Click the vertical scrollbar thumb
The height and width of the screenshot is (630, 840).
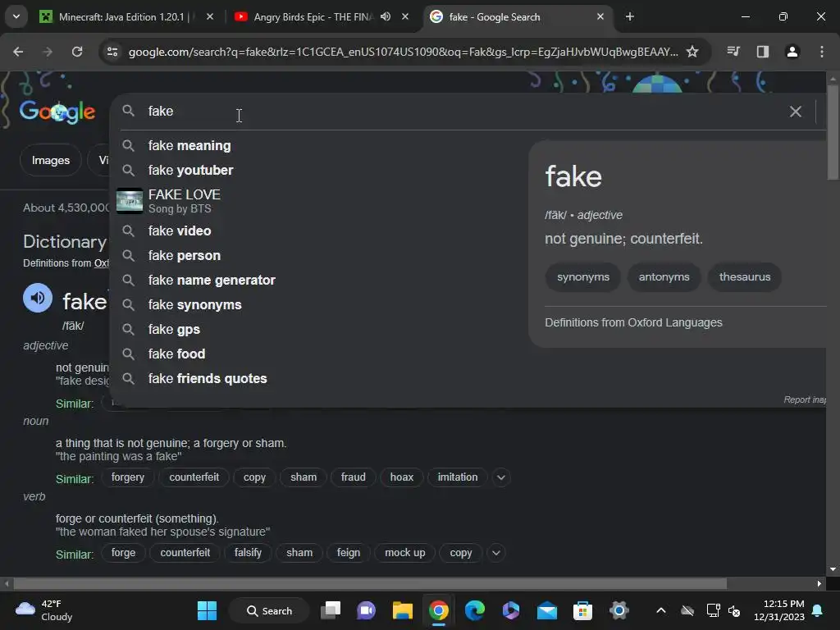coord(833,133)
